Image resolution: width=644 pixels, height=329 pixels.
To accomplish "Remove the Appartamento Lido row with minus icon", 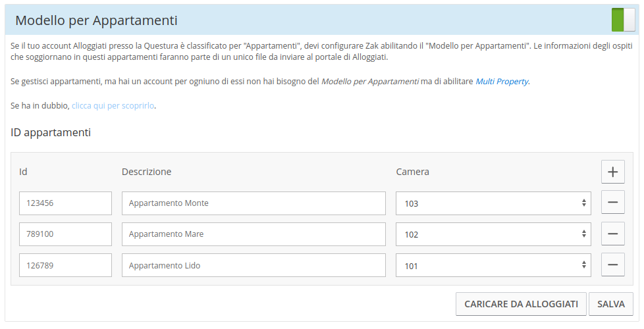I will coord(612,265).
